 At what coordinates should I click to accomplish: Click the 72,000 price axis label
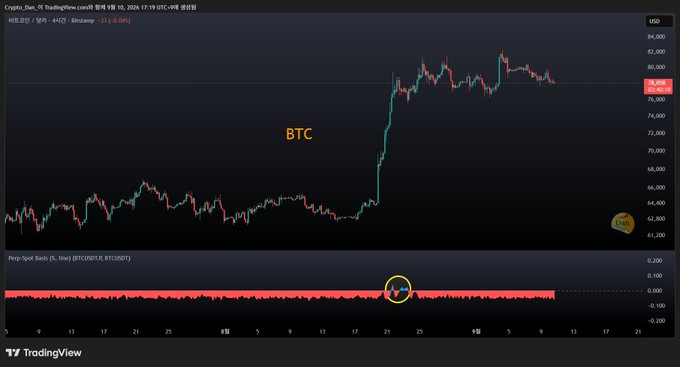[656, 133]
